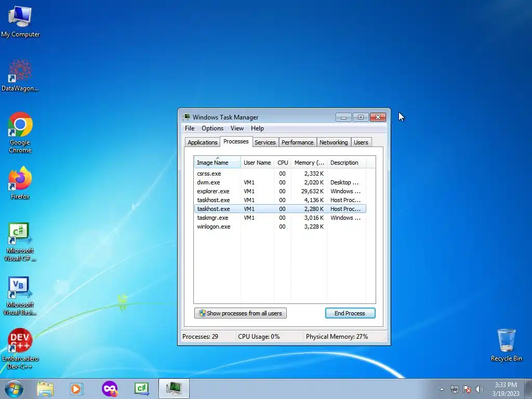Open Microsoft Visual Basic desktop shortcut
Image resolution: width=532 pixels, height=399 pixels.
[20, 296]
